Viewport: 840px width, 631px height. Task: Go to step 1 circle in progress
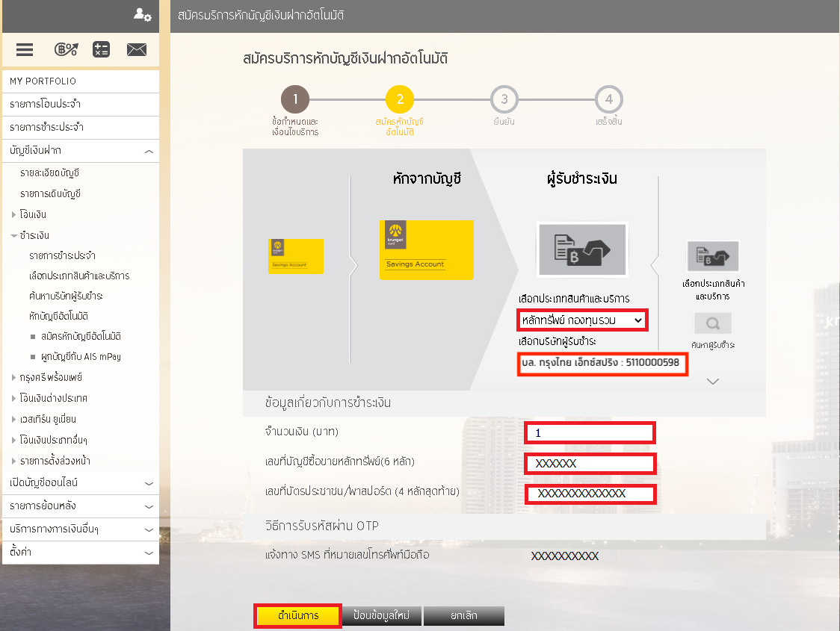pos(295,99)
